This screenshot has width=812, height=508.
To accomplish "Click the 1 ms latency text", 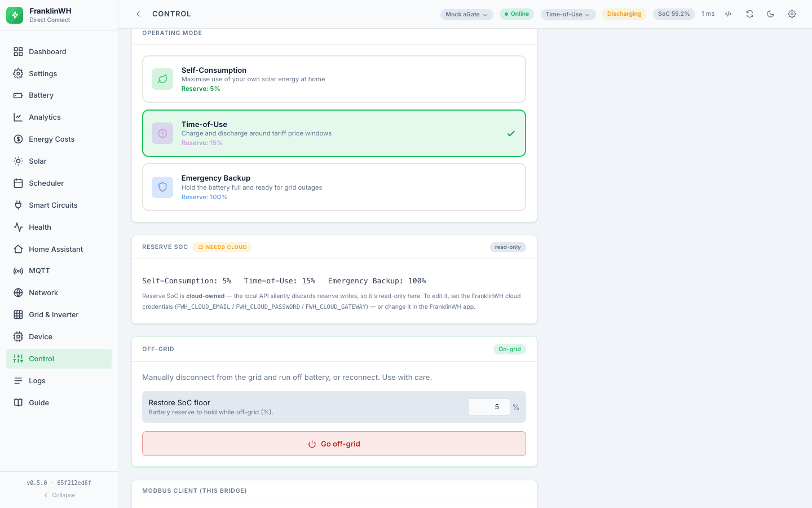I will 708,14.
